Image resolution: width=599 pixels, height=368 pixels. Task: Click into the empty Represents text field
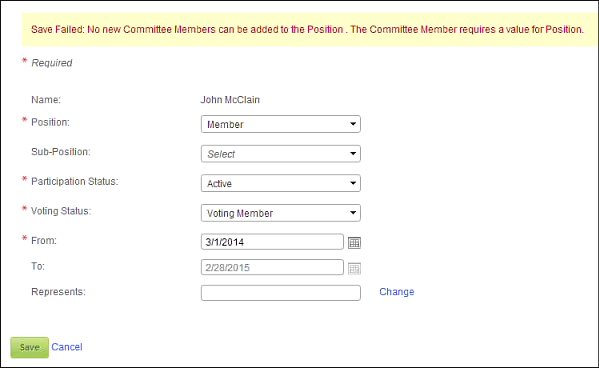point(280,293)
